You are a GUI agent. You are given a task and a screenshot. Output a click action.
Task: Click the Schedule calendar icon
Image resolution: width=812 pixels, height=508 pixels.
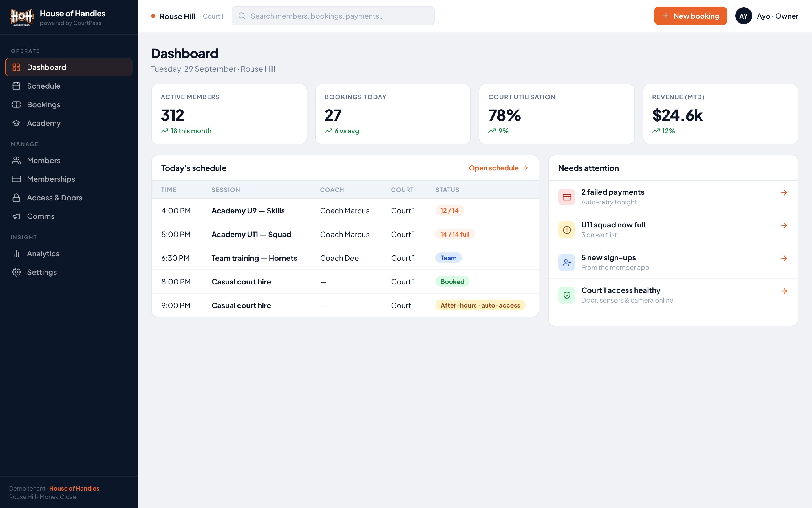tap(16, 86)
